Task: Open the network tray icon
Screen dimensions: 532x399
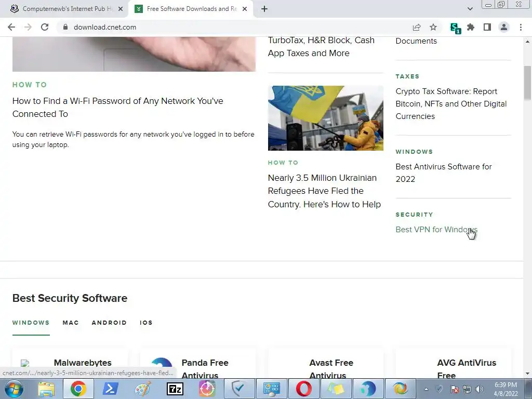Action: point(467,389)
